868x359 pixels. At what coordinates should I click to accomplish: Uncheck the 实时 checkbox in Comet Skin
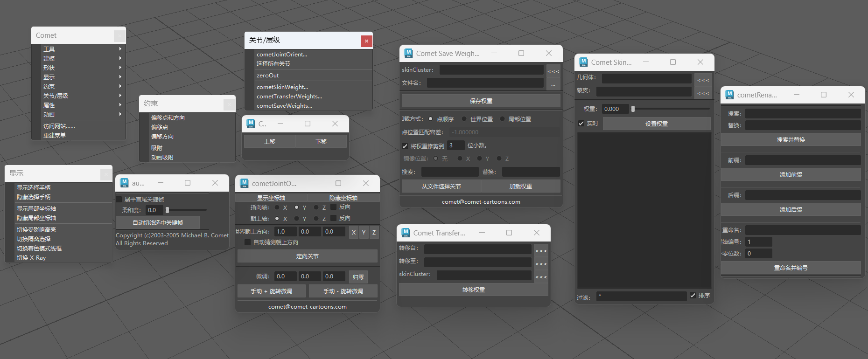click(x=581, y=124)
